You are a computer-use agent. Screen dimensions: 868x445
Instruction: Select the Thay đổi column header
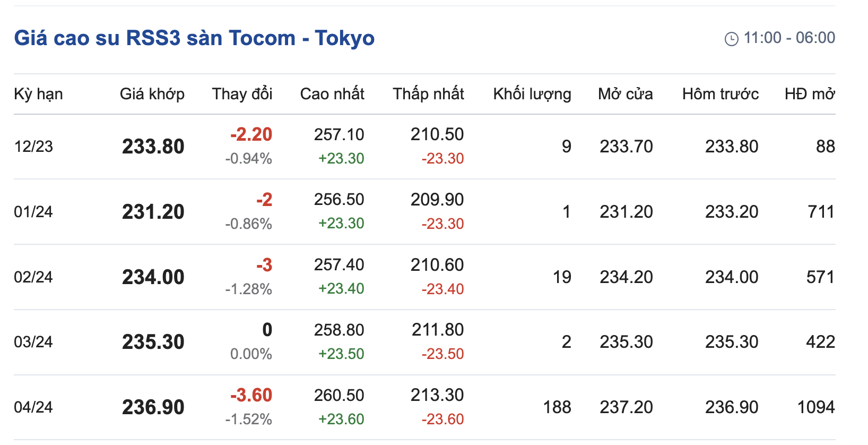point(242,94)
